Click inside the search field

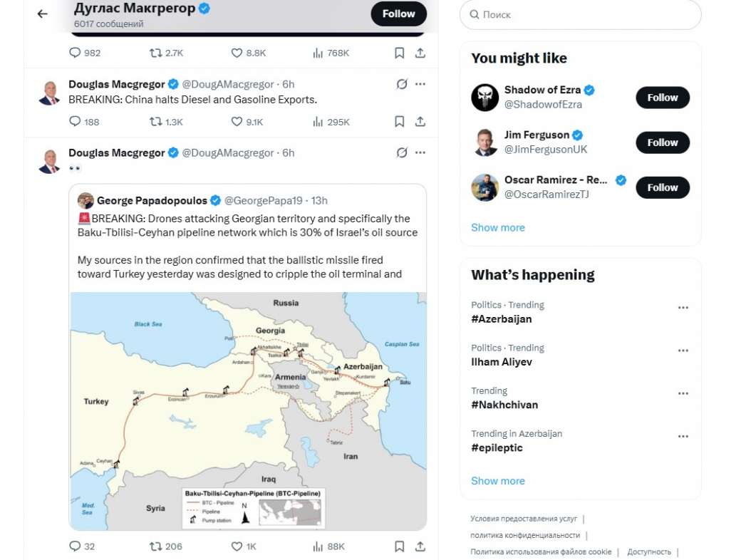[x=579, y=14]
